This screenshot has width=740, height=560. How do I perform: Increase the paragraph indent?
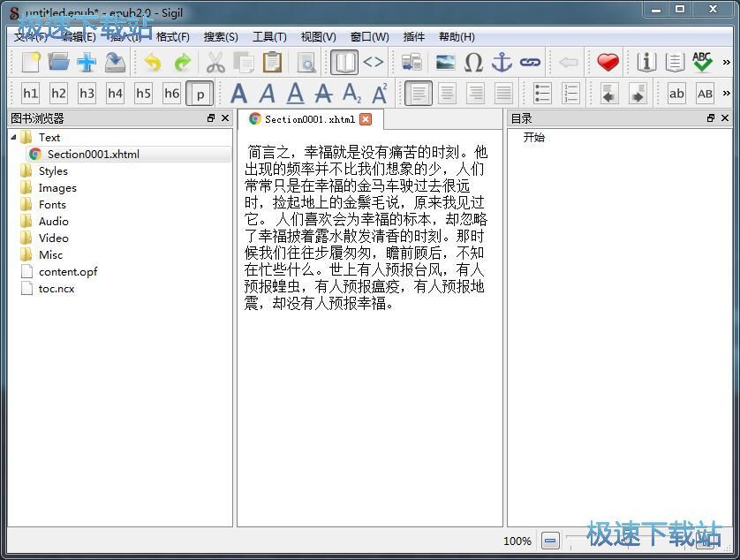click(638, 94)
